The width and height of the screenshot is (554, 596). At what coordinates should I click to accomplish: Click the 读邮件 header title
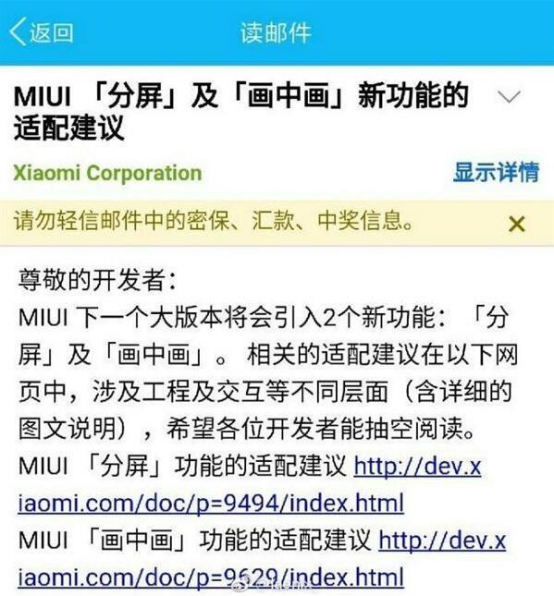276,32
